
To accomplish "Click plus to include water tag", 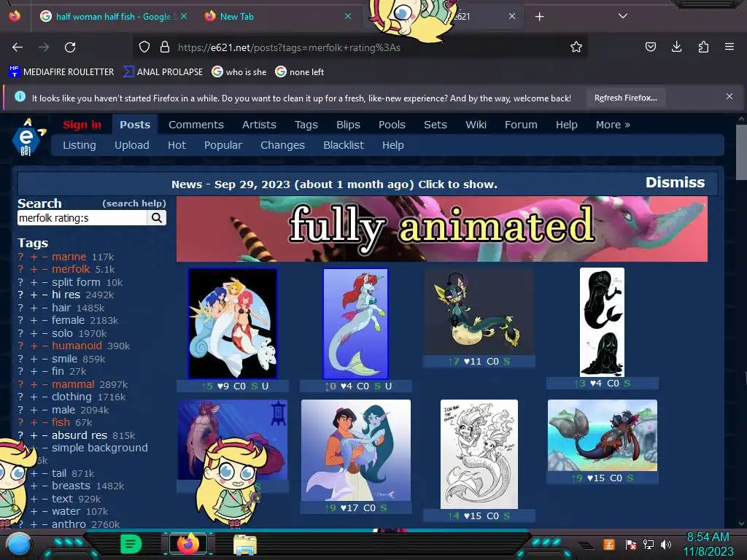I will [34, 511].
